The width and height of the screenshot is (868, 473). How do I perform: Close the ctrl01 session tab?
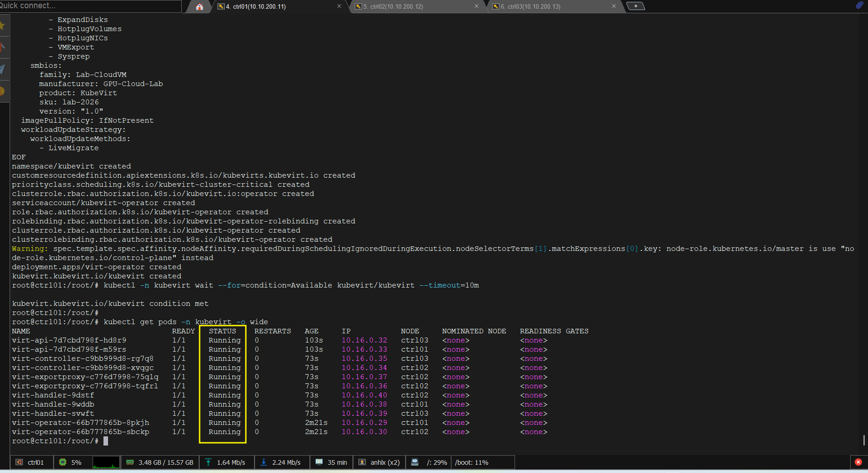tap(339, 6)
